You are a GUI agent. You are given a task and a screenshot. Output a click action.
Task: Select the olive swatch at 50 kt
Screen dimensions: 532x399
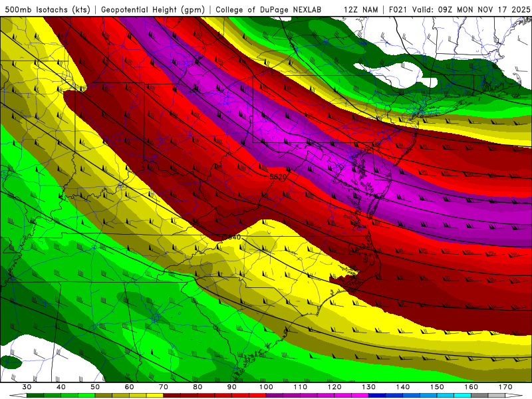(x=104, y=395)
